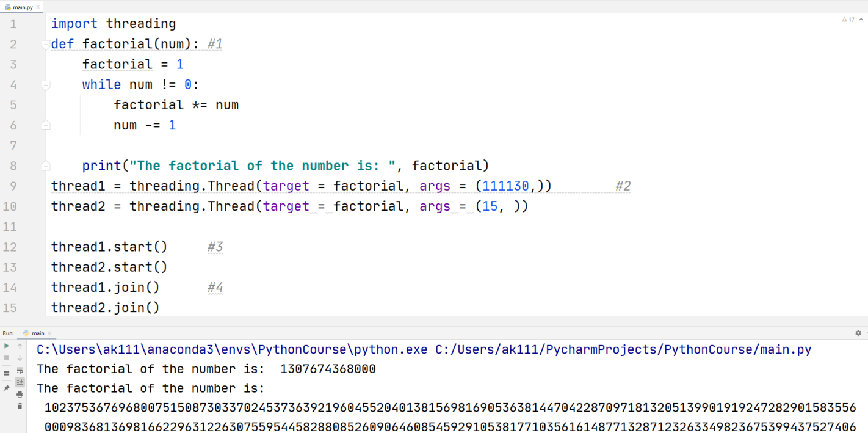Toggle Soft-Wrap for the console output
The width and height of the screenshot is (868, 433).
pyautogui.click(x=20, y=371)
